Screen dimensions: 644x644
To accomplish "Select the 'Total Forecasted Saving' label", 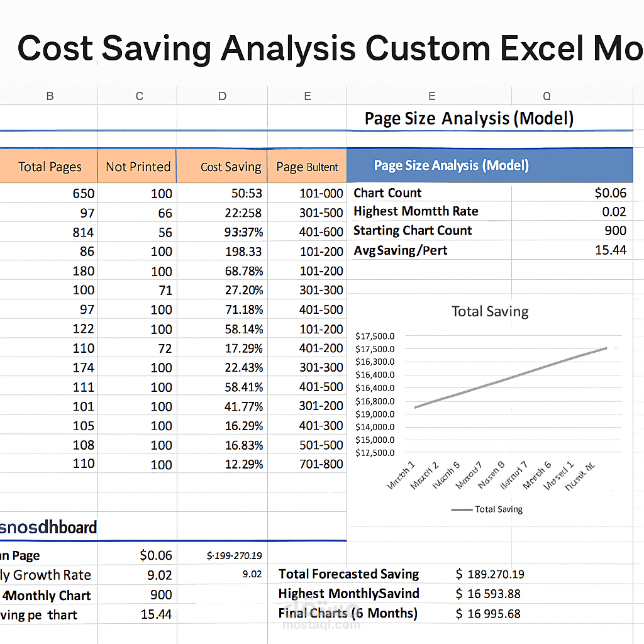I will click(x=348, y=574).
